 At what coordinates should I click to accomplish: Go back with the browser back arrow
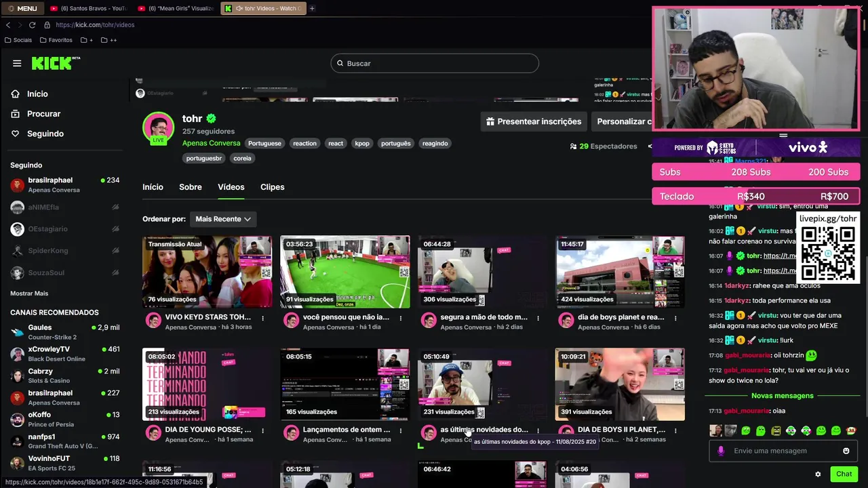(7, 24)
